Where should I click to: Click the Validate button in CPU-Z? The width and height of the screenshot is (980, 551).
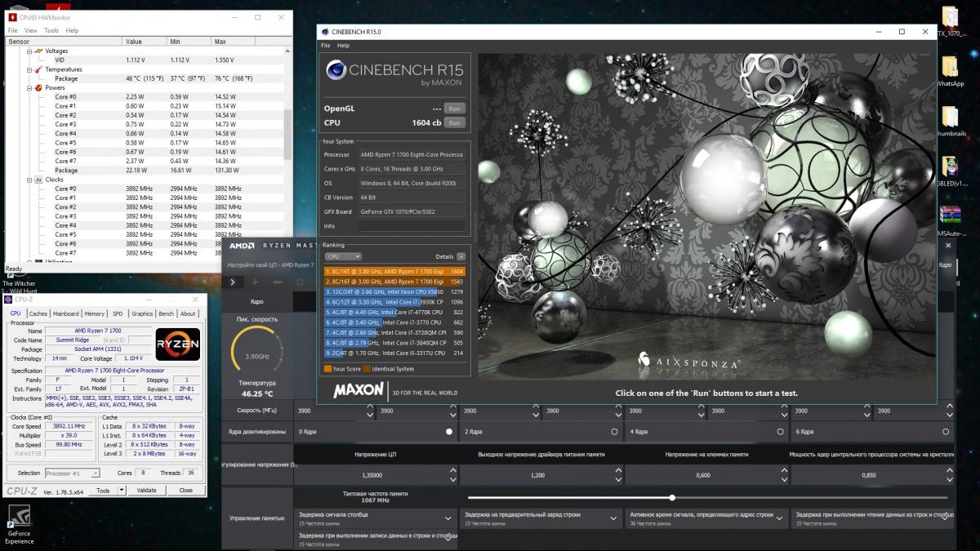pyautogui.click(x=146, y=491)
